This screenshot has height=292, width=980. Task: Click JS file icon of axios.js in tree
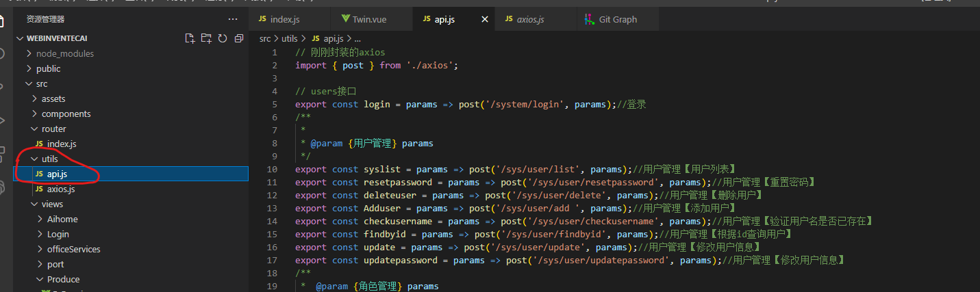tap(39, 189)
